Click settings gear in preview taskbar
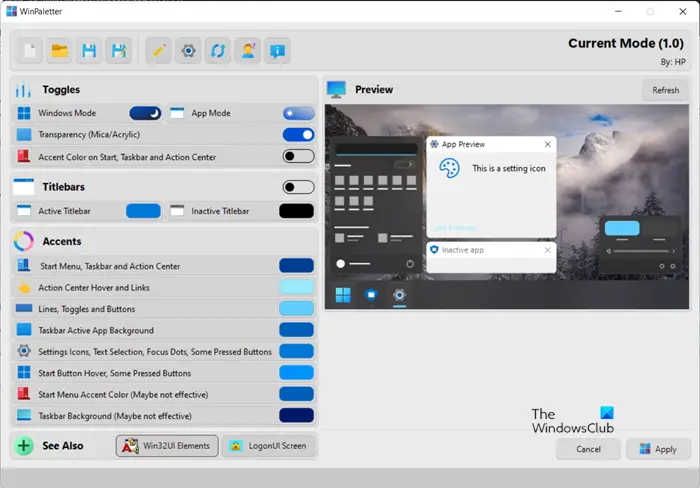Image resolution: width=700 pixels, height=488 pixels. pos(399,295)
